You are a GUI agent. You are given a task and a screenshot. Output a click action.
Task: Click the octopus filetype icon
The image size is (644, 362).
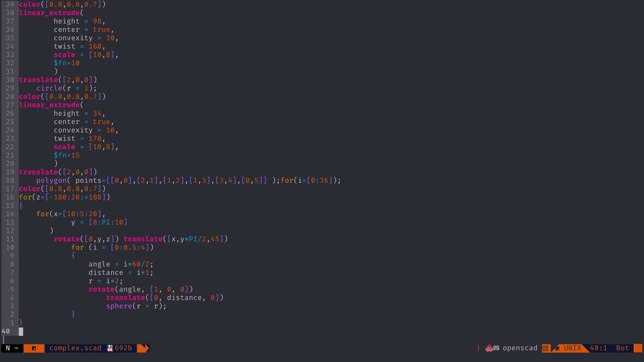click(489, 348)
